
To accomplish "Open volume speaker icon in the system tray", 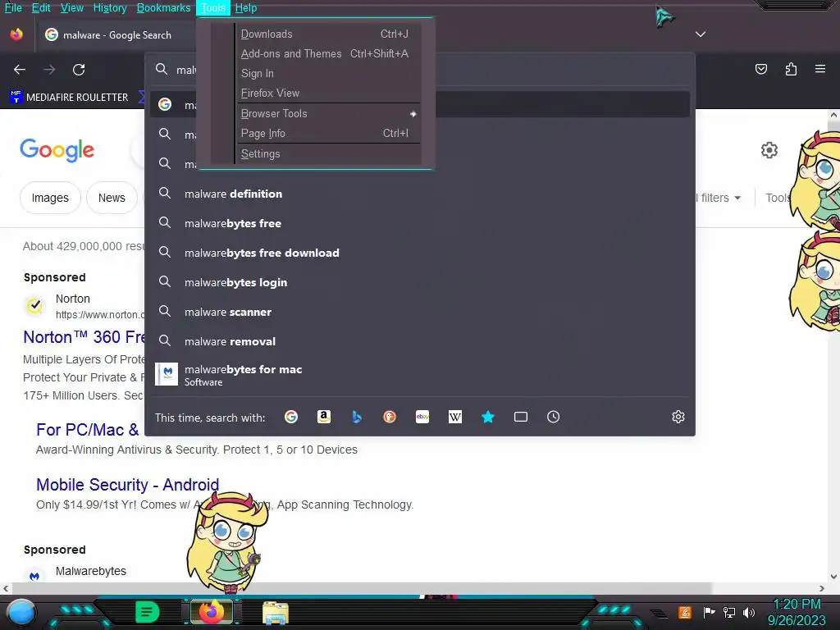I will pyautogui.click(x=749, y=612).
